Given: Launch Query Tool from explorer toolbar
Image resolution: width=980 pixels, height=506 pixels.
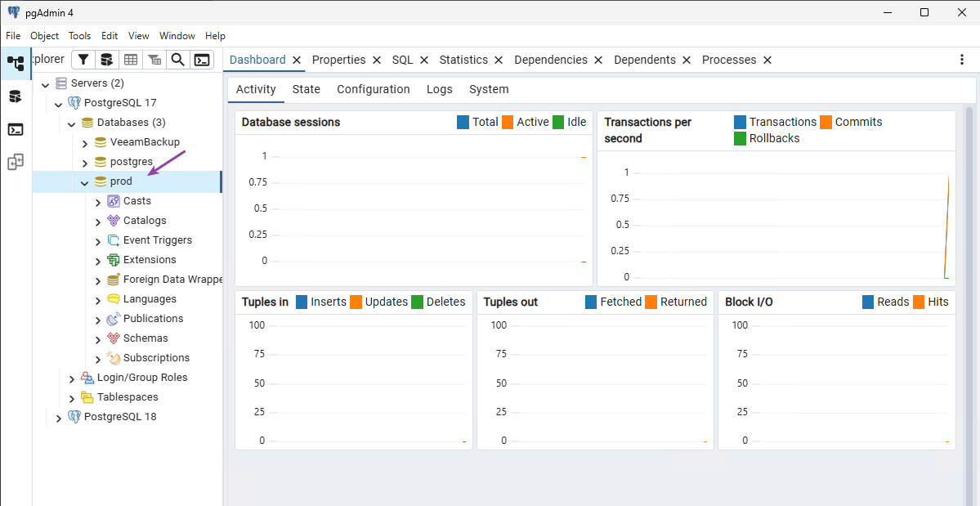Looking at the screenshot, I should point(107,60).
